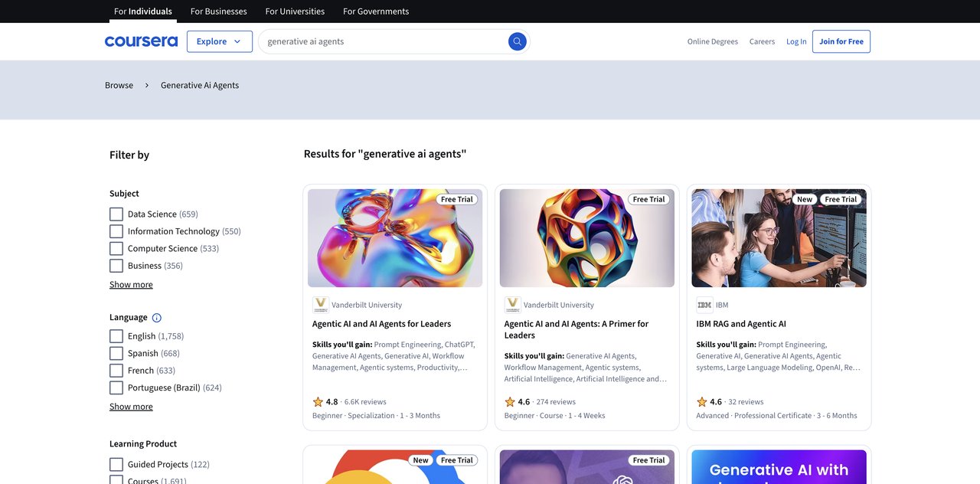Expand Language filters with Show more
This screenshot has height=484, width=980.
[x=131, y=407]
